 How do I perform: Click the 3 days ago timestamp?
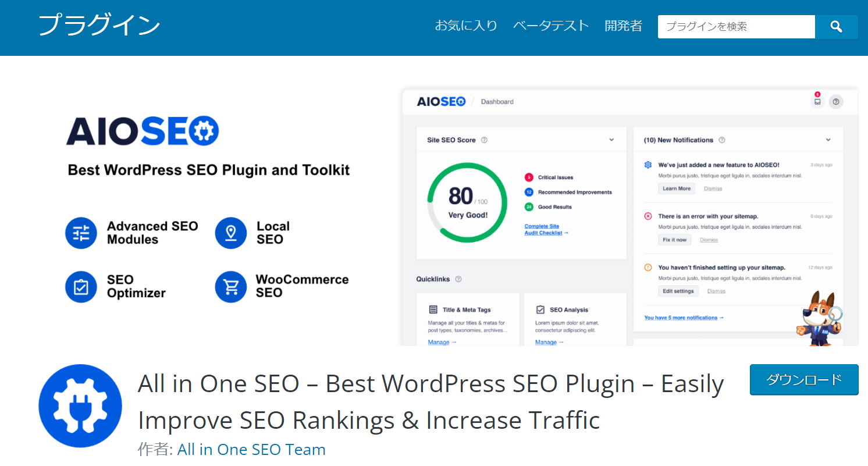[x=821, y=165]
